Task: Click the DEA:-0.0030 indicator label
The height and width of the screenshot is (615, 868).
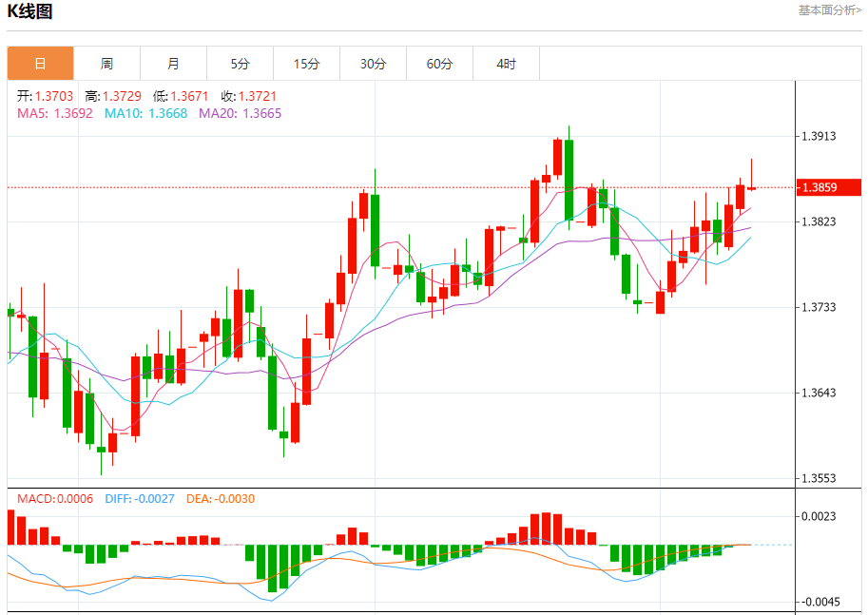Action: (221, 499)
